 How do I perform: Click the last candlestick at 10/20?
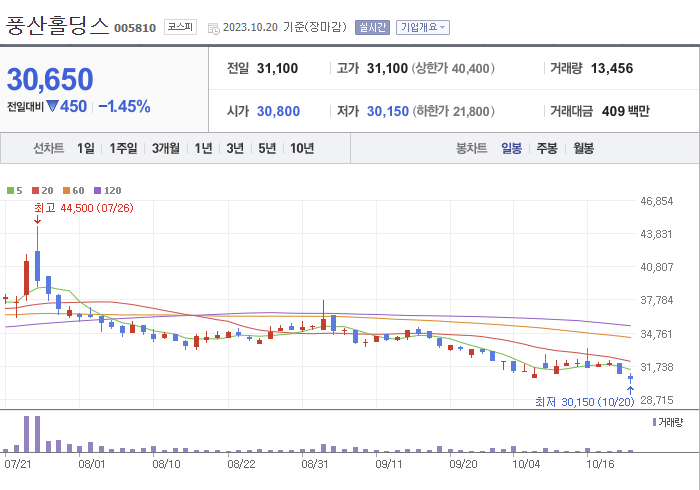630,378
